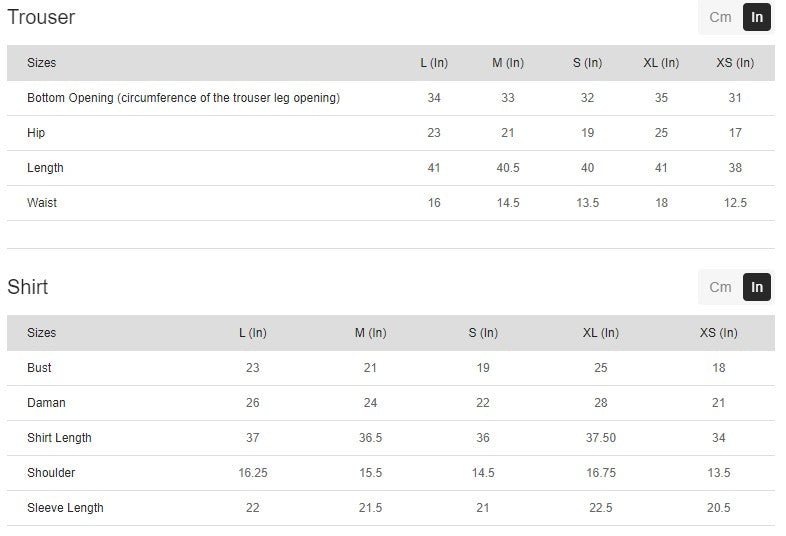Click the XL (In) column header in Trouser table
Viewport: 786px width, 536px height.
pyautogui.click(x=661, y=63)
